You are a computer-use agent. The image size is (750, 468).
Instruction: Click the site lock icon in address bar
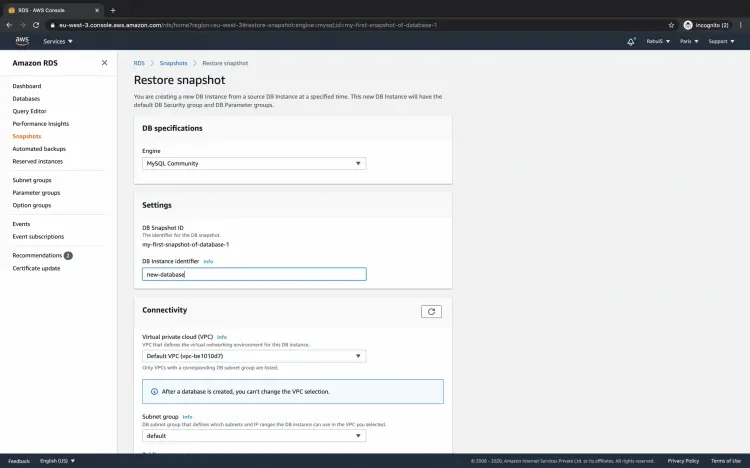(53, 25)
